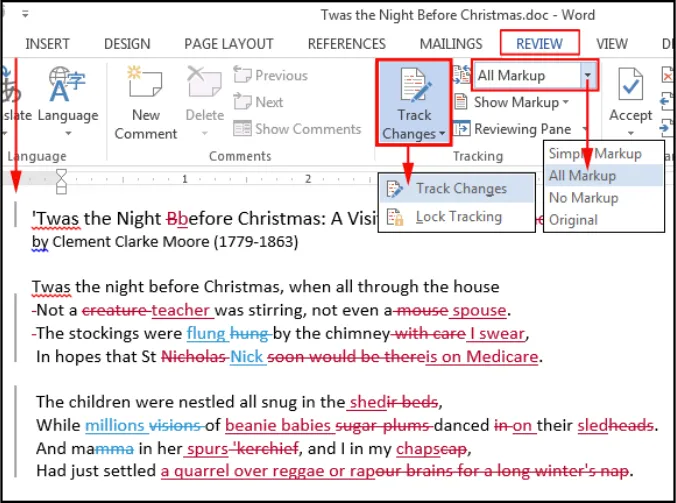Click the inserted text "a quarrel over reggae or rap"

pos(268,471)
